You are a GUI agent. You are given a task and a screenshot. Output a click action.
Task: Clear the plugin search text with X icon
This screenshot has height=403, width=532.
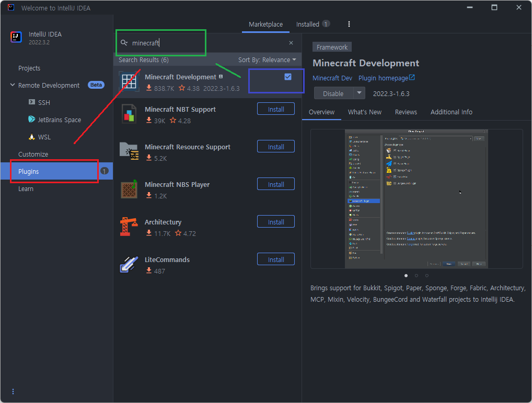click(x=291, y=43)
